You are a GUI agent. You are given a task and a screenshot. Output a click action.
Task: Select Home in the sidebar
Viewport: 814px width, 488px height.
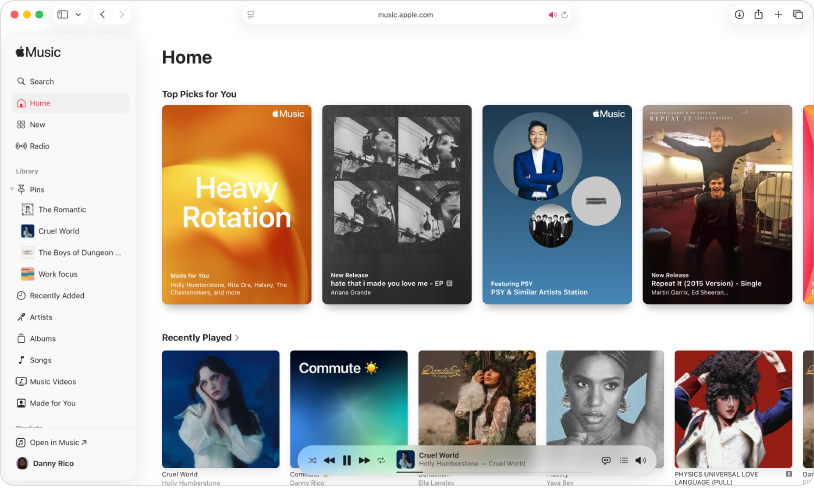70,103
